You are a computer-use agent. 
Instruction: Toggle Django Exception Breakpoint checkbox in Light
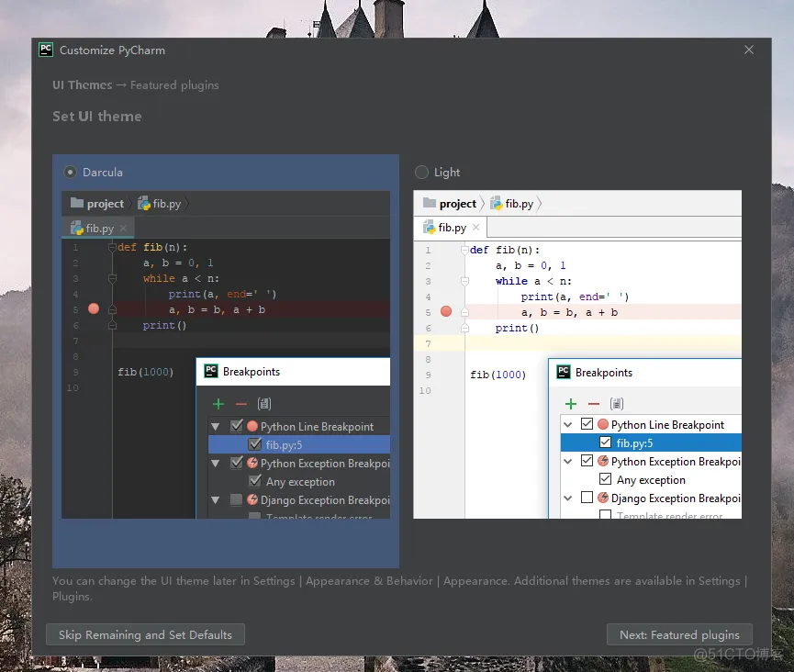coord(587,498)
